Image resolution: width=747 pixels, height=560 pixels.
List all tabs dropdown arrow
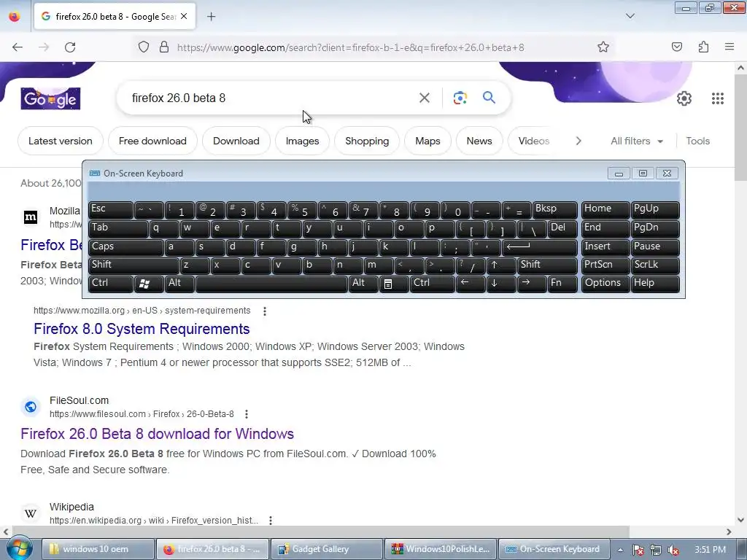point(630,16)
